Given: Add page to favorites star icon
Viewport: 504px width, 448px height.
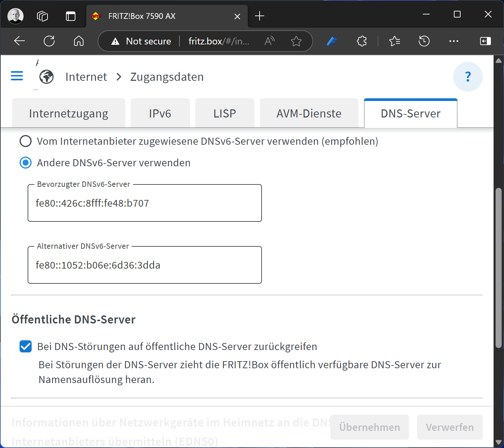Looking at the screenshot, I should (x=296, y=41).
